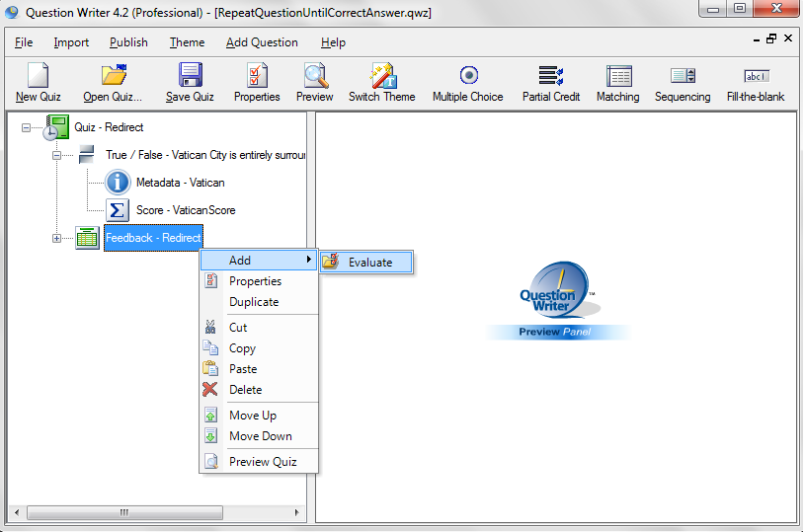The image size is (804, 532).
Task: Click the tree's horizontal scrollbar thumb
Action: 124,512
